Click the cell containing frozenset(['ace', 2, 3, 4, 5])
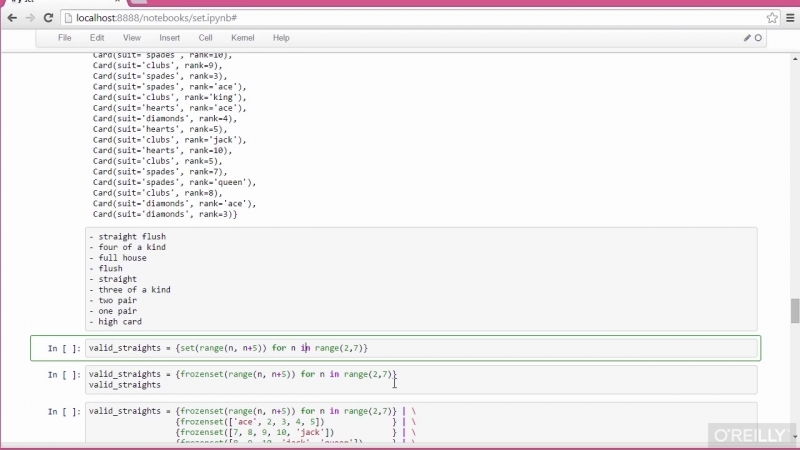Screen dimensions: 800x450 coord(421,422)
